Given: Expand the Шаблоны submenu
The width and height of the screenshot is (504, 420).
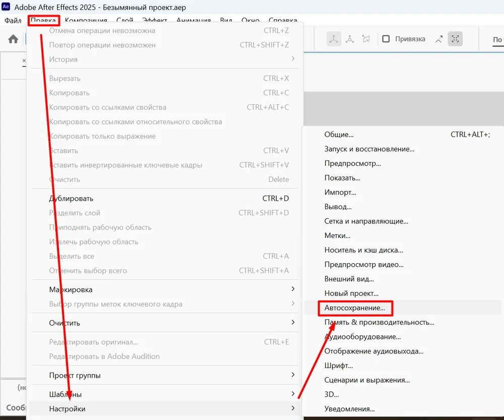Looking at the screenshot, I should tap(165, 394).
